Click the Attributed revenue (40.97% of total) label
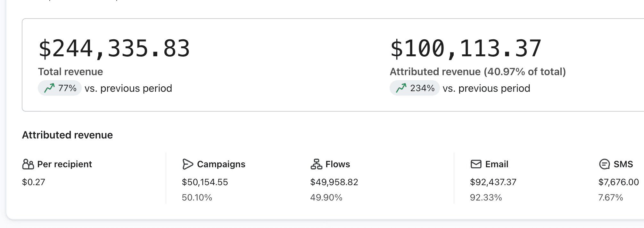644x228 pixels. coord(478,72)
